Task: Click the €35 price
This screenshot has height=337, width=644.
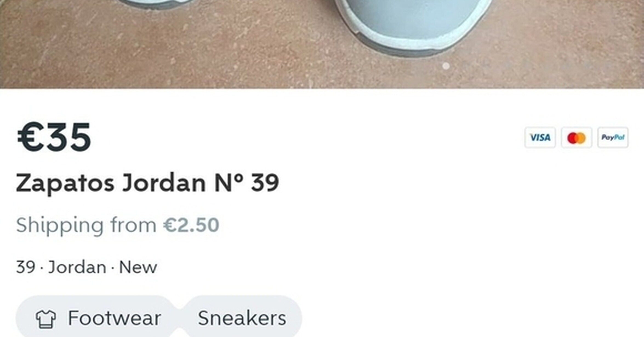Action: tap(54, 137)
